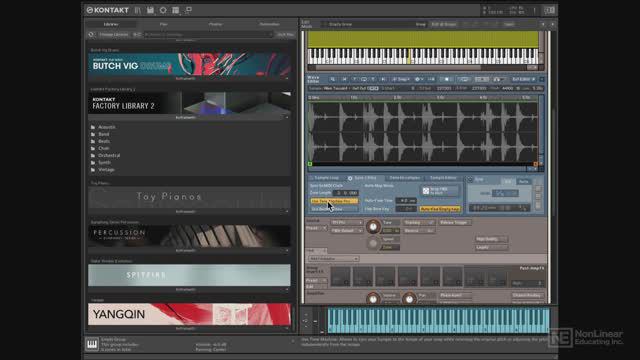640x360 pixels.
Task: Adjust the Tune knob in Source
Action: pyautogui.click(x=373, y=227)
